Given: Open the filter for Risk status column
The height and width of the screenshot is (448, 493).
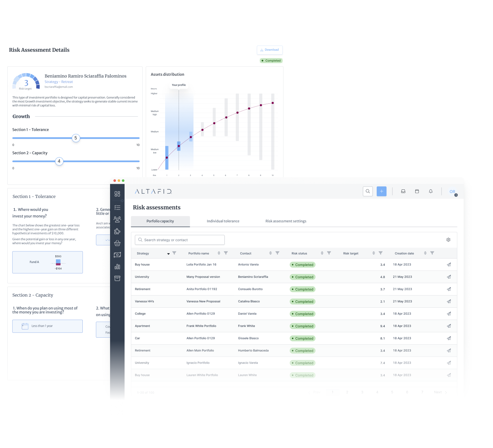Looking at the screenshot, I should coord(329,253).
